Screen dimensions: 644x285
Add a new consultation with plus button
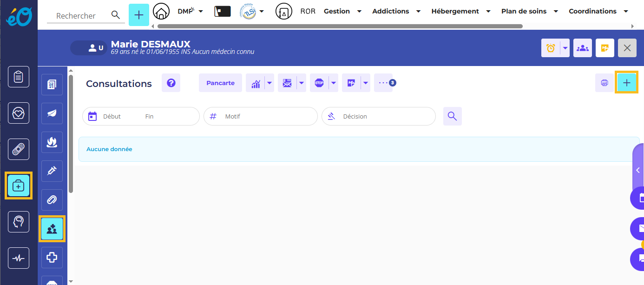[x=626, y=83]
